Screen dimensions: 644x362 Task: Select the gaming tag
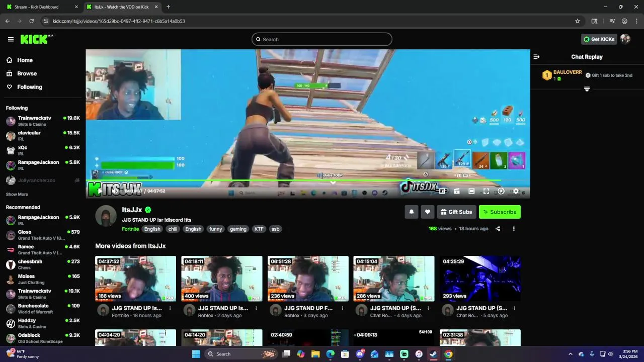coord(238,229)
